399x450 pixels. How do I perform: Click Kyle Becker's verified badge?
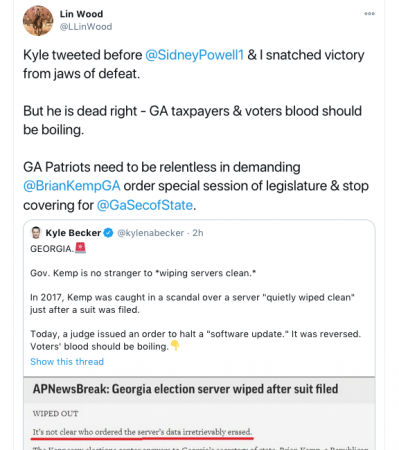point(108,233)
